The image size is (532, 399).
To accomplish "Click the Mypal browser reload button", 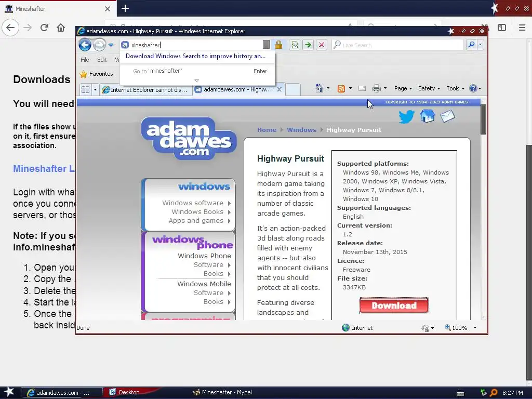I will point(44,28).
